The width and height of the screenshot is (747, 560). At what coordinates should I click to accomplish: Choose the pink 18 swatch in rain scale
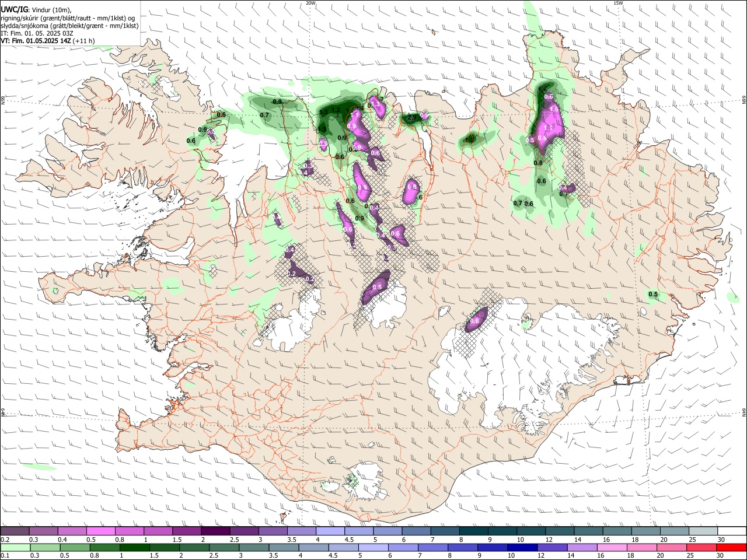coord(642,548)
